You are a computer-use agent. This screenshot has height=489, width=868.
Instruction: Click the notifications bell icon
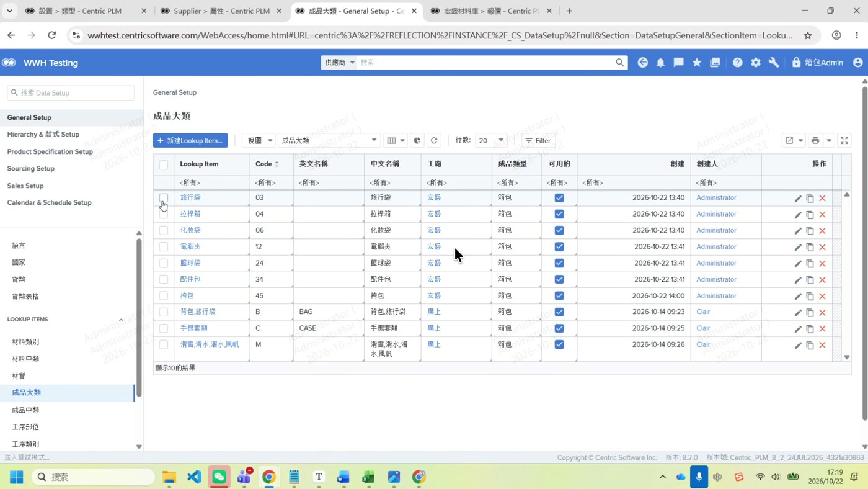(x=660, y=63)
